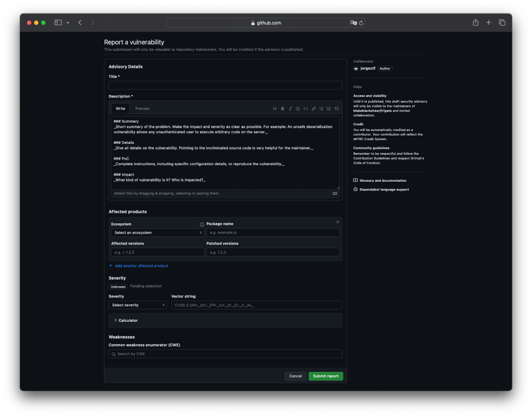Insert a numbered list in the description editor
Image resolution: width=532 pixels, height=417 pixels.
pos(328,109)
